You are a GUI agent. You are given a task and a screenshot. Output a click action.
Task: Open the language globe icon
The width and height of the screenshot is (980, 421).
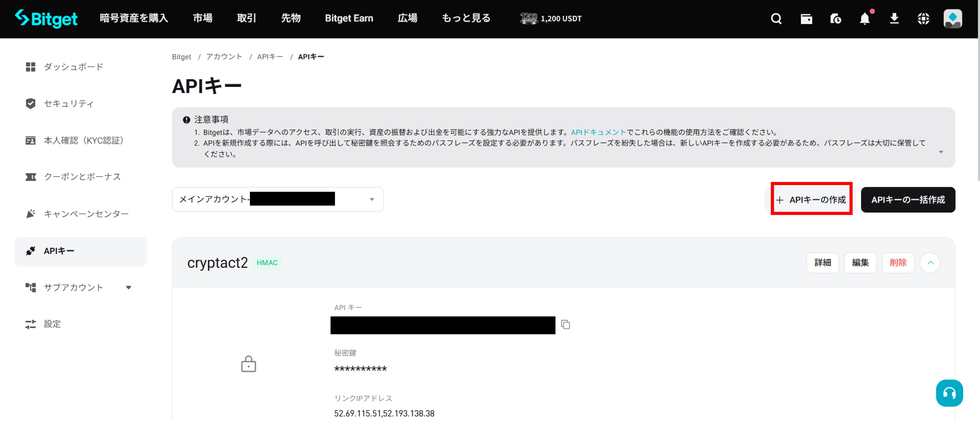[x=923, y=19]
